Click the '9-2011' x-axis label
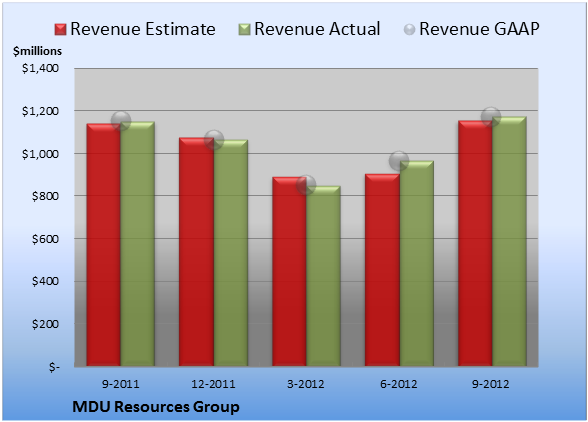The width and height of the screenshot is (588, 422). coord(121,384)
